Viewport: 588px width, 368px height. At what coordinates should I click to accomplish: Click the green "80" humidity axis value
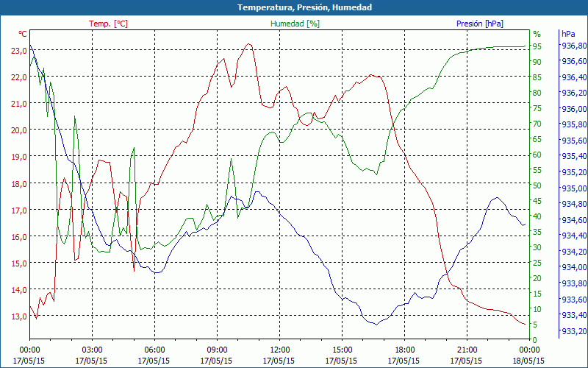point(537,93)
